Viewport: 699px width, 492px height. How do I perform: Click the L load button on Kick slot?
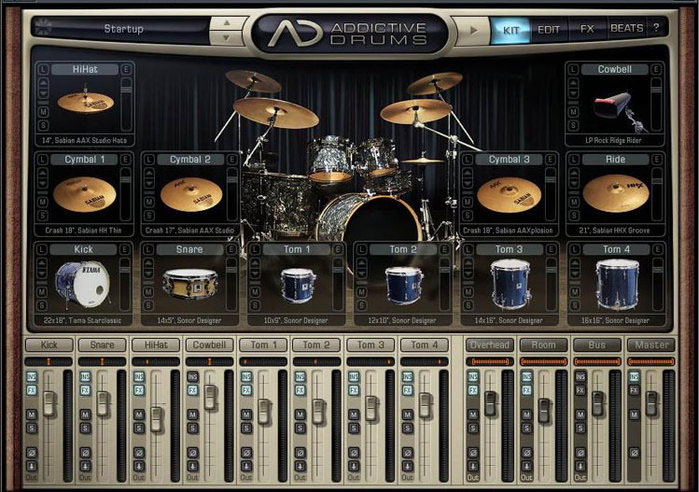coord(41,250)
